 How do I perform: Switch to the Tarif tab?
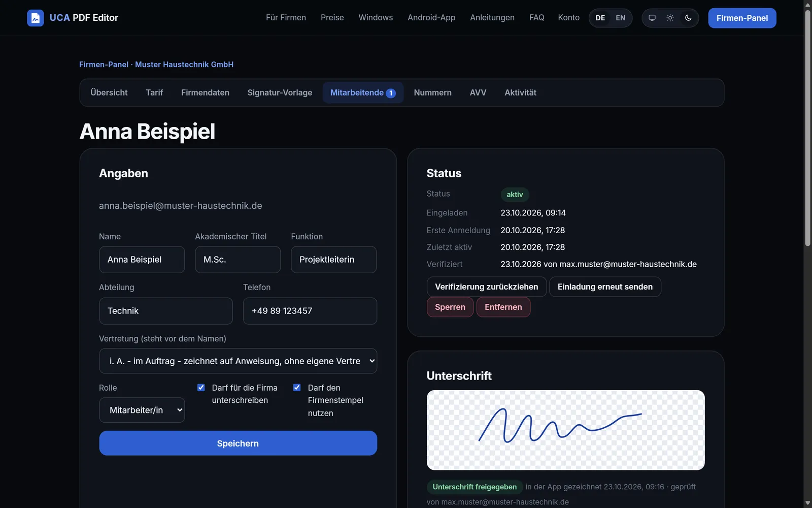coord(154,92)
